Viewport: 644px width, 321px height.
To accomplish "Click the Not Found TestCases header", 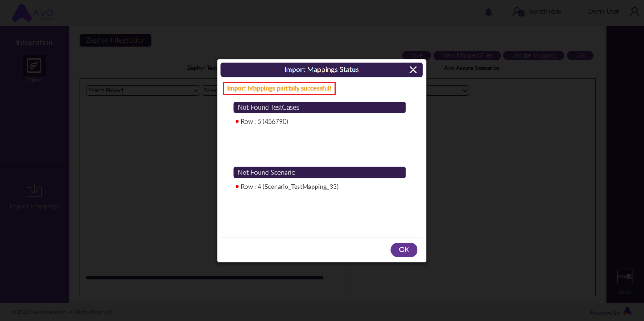I will (x=319, y=107).
